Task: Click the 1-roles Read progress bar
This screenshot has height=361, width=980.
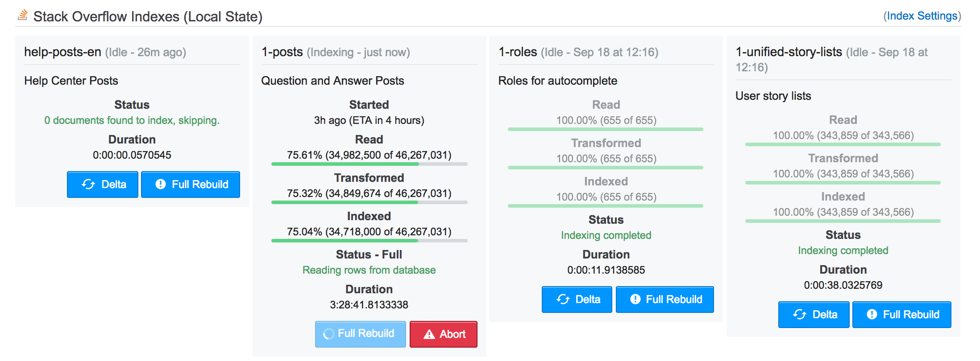Action: [606, 129]
